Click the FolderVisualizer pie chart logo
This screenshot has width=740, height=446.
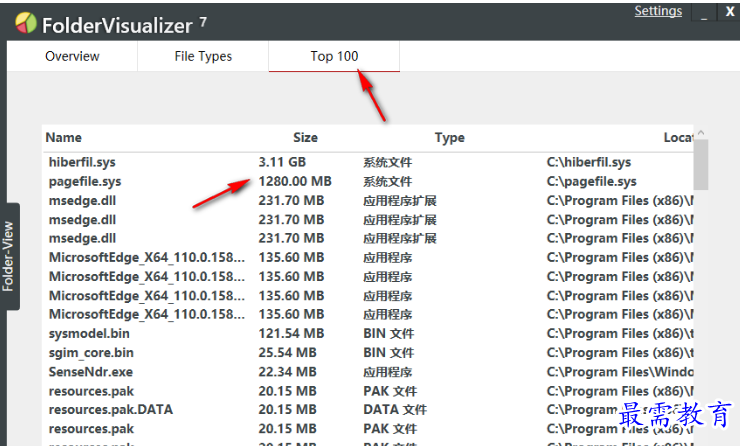(25, 23)
